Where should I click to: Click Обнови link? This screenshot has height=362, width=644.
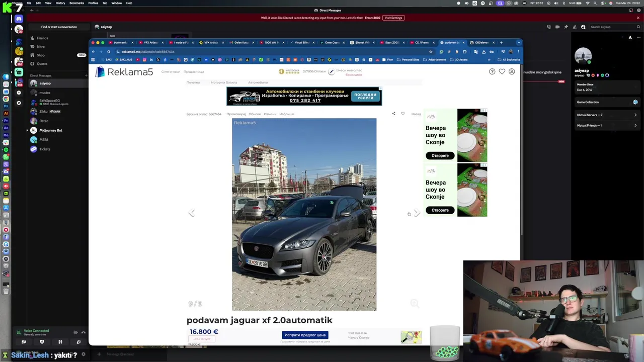[255, 114]
